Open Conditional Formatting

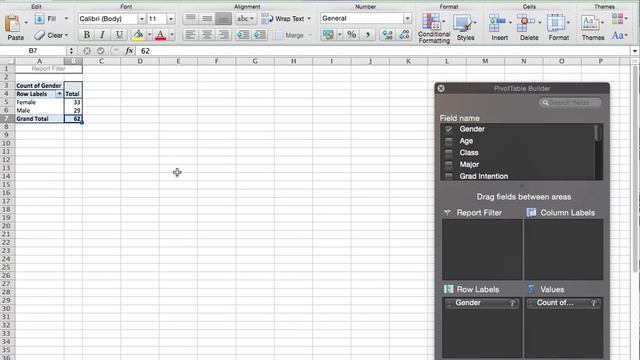click(x=433, y=28)
